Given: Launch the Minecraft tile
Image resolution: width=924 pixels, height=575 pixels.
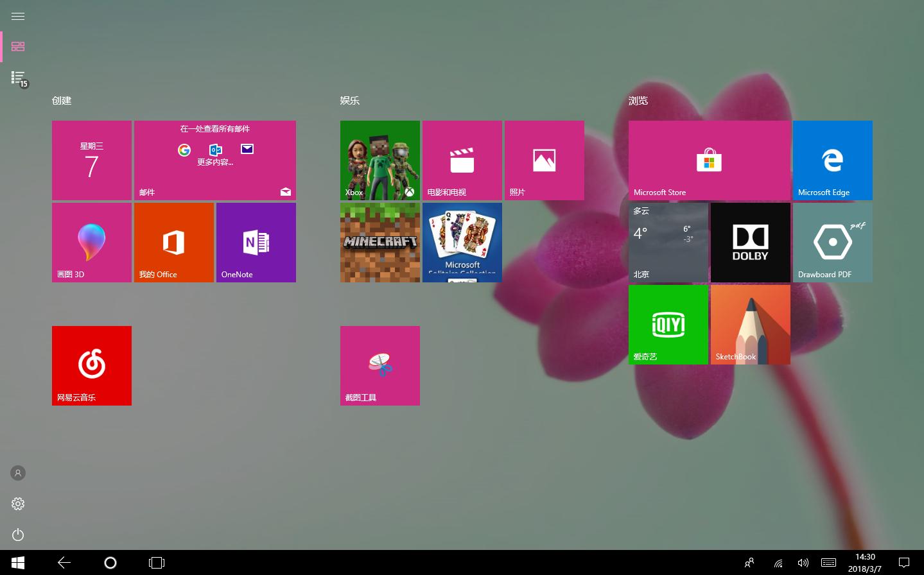Looking at the screenshot, I should click(379, 242).
